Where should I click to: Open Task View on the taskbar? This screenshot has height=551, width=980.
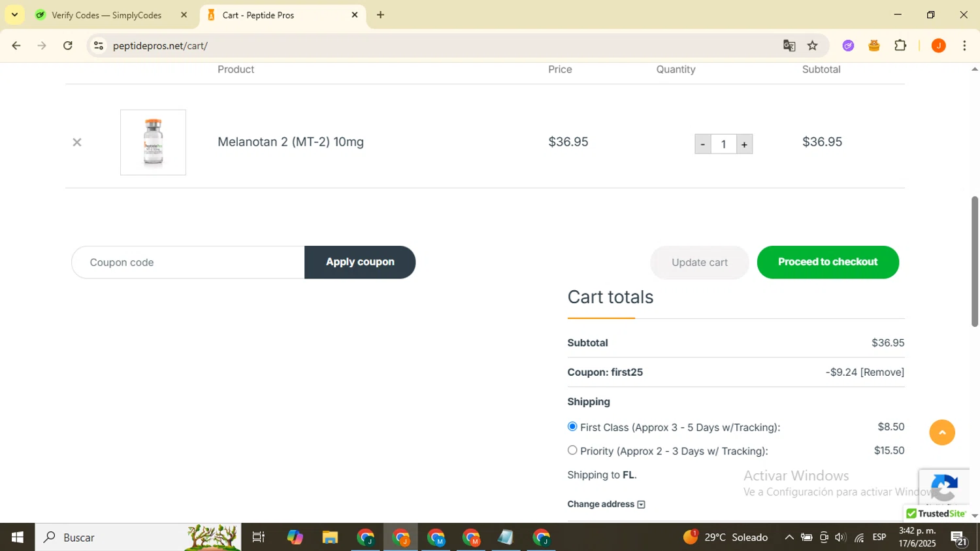[x=259, y=537]
